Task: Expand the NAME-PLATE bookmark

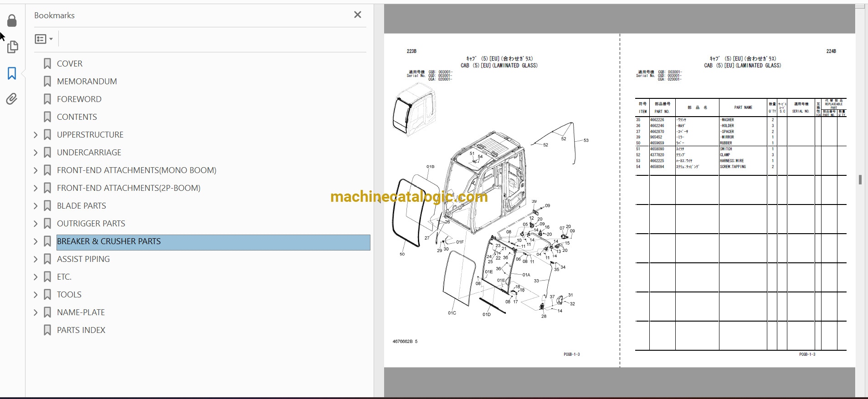Action: point(36,312)
